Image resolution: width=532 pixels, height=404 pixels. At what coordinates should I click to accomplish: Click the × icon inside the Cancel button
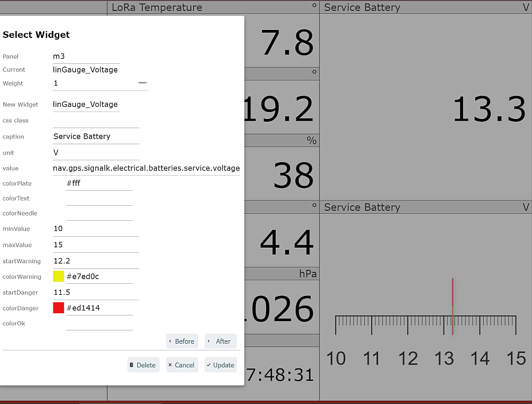[x=170, y=365]
